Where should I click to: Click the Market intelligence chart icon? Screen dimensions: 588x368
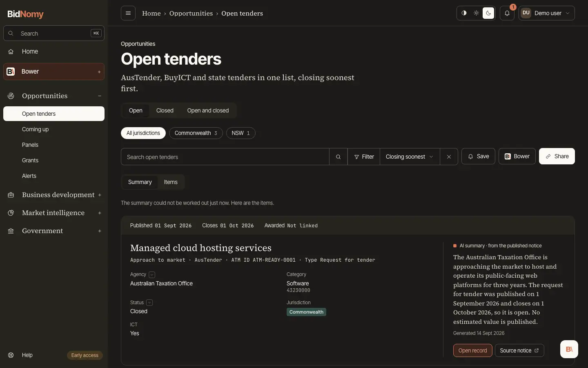[x=11, y=213]
